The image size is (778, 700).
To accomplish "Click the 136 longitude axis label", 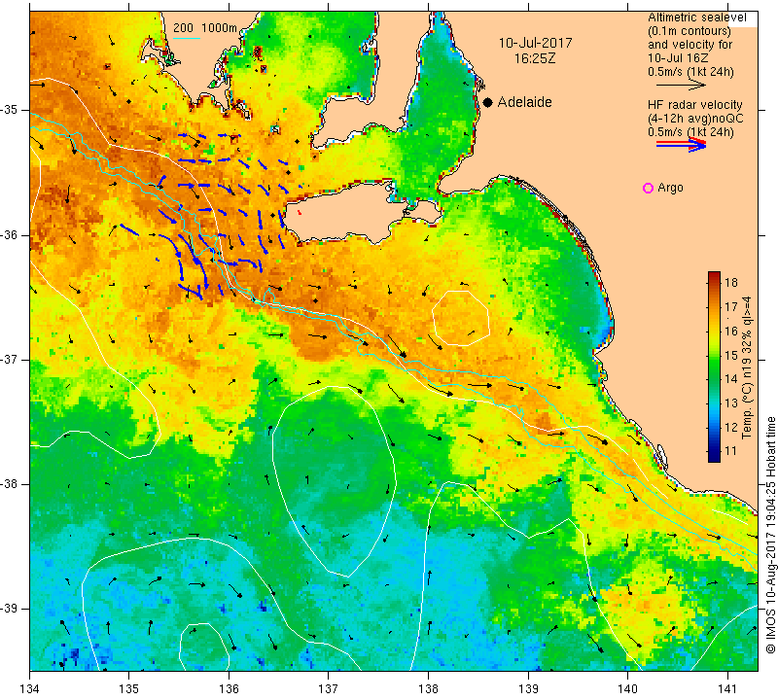I will point(229,689).
